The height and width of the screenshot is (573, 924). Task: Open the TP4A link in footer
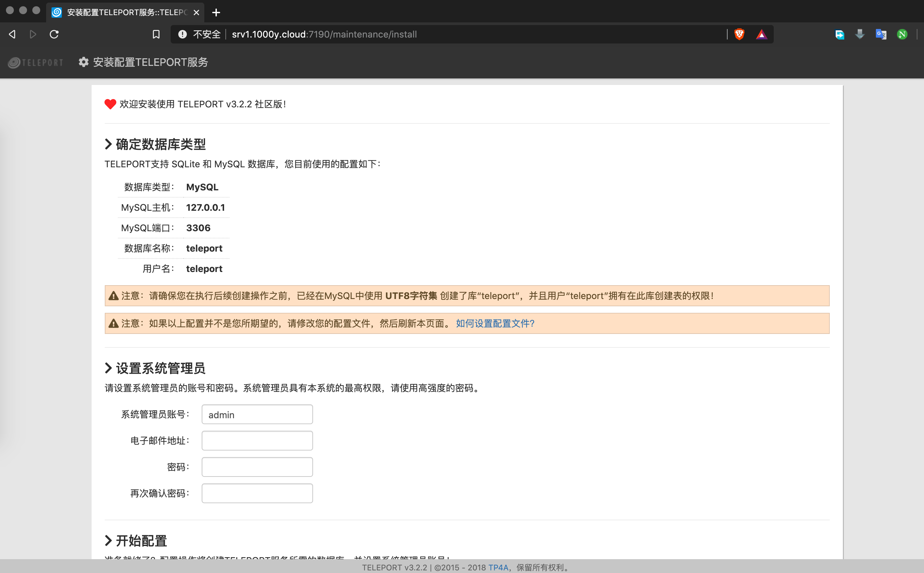point(498,567)
